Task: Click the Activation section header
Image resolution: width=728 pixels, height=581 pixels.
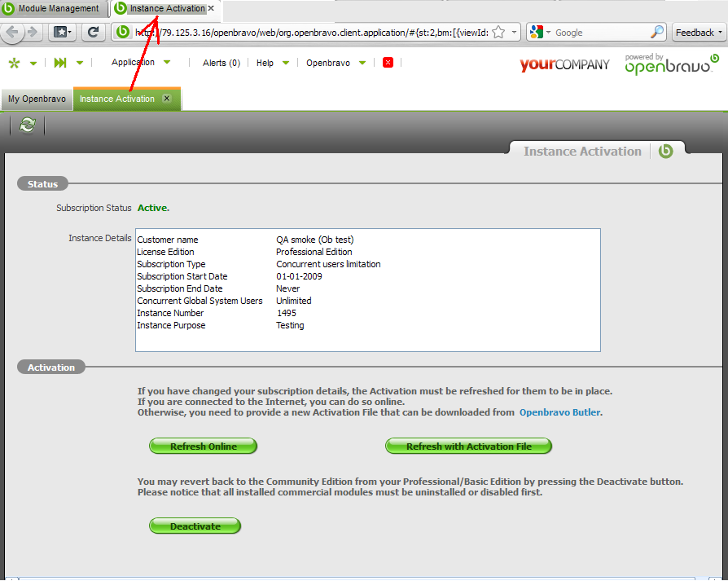Action: (x=51, y=368)
